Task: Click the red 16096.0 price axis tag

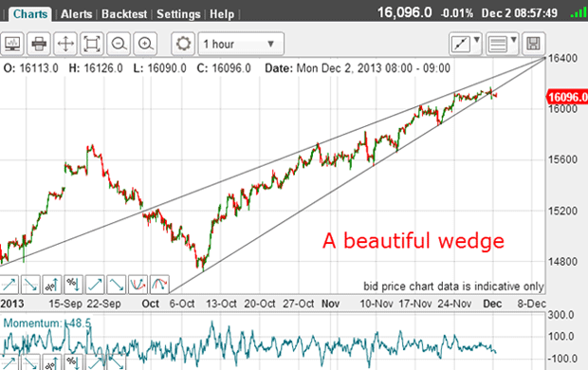Action: pyautogui.click(x=567, y=97)
